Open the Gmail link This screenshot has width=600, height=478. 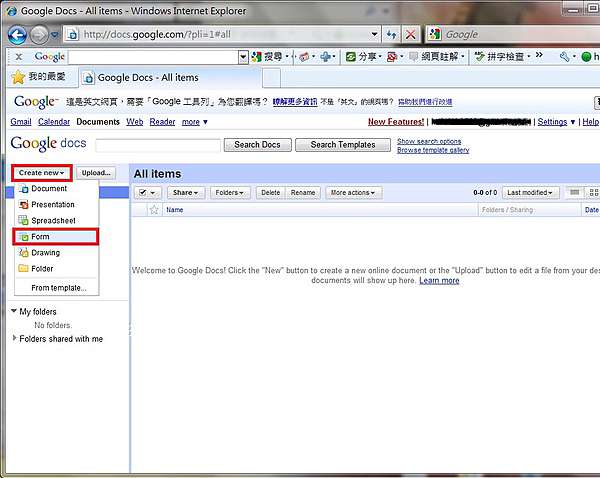pos(21,122)
